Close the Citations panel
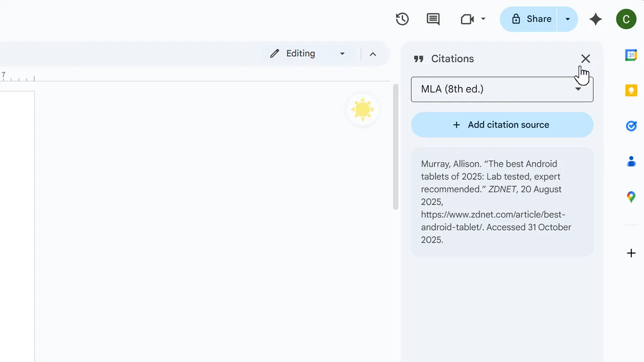Screen dimensions: 644x362 [586, 59]
